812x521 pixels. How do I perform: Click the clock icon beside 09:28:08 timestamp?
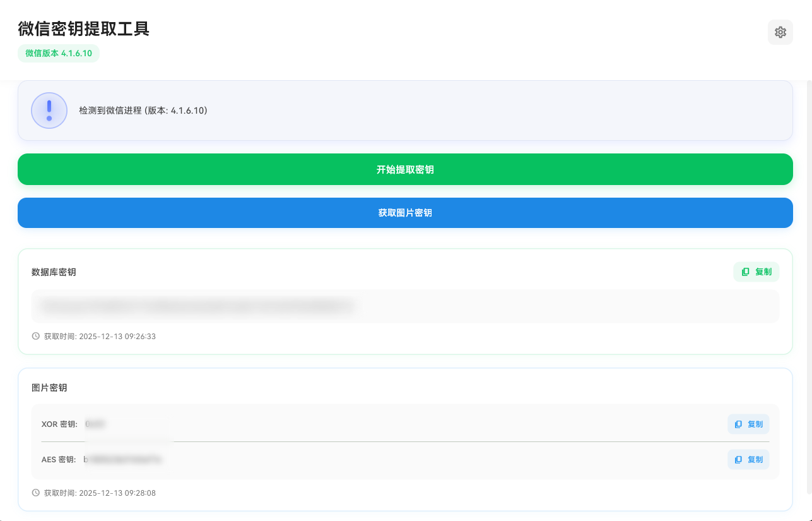[35, 493]
